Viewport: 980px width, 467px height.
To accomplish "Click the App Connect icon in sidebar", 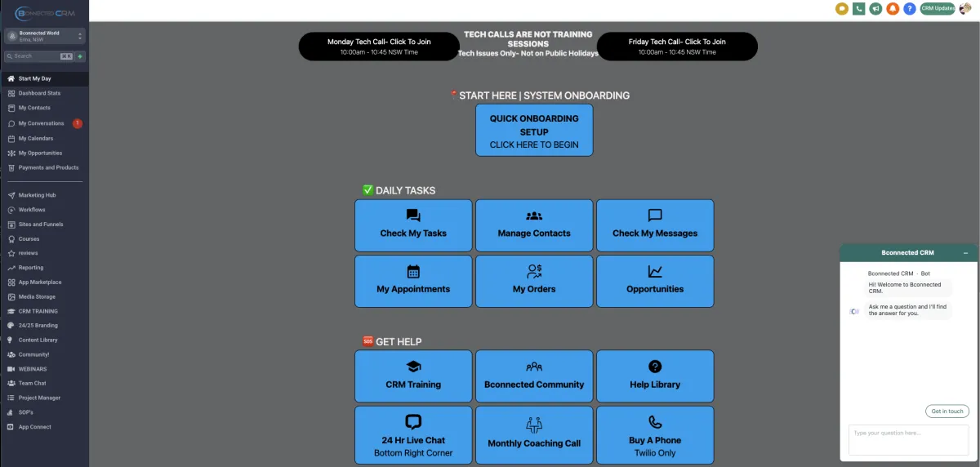I will click(11, 427).
